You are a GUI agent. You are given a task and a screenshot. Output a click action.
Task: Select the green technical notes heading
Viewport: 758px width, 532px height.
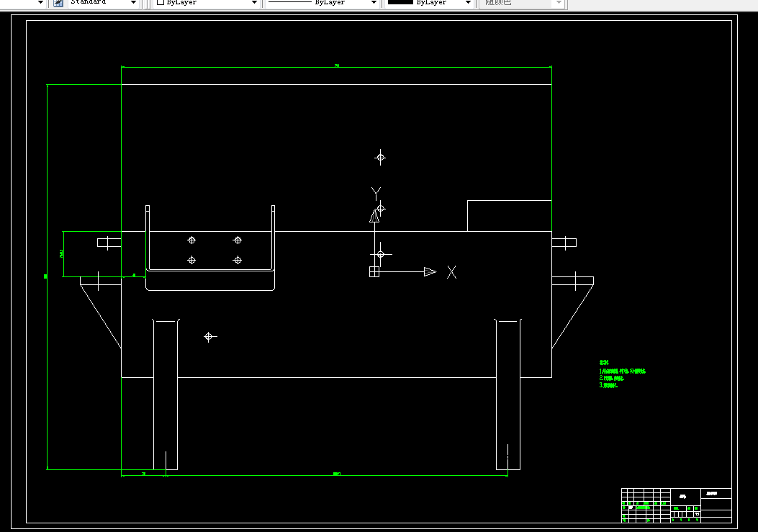(604, 362)
